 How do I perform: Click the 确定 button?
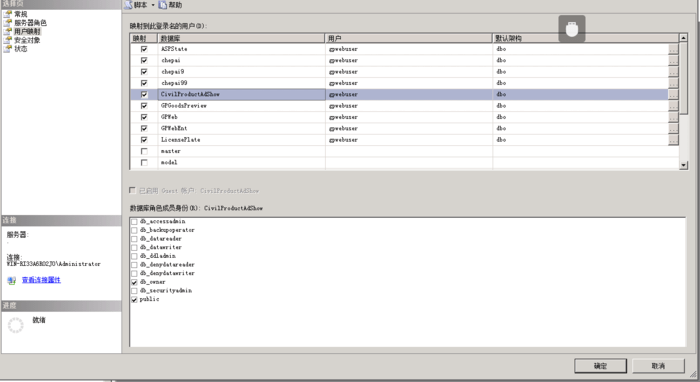[600, 366]
